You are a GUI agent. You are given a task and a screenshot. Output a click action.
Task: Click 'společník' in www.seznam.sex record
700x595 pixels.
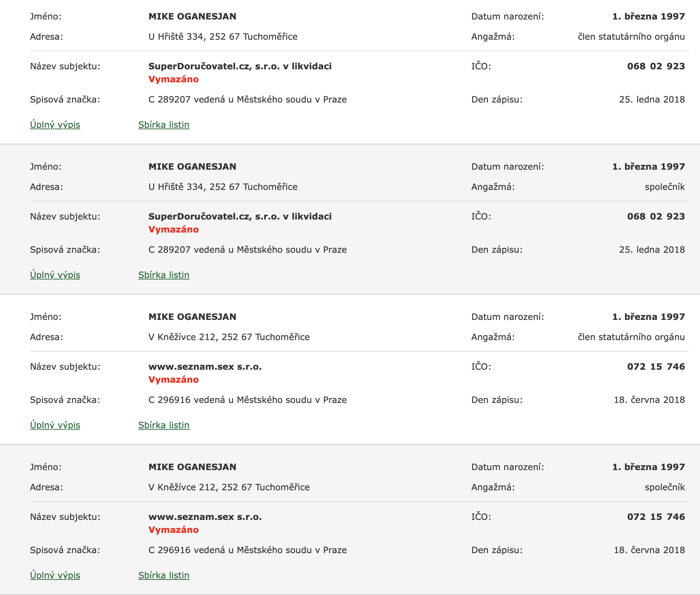coord(665,487)
